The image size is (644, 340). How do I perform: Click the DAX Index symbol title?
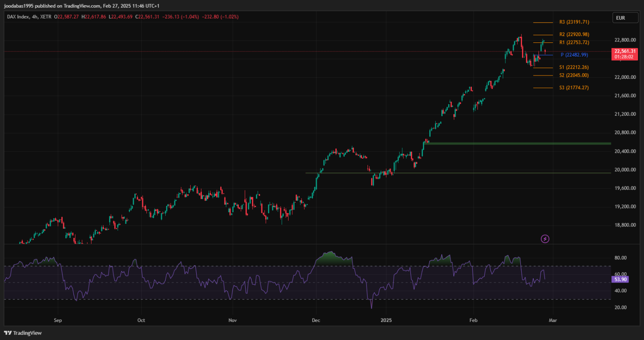[x=18, y=17]
